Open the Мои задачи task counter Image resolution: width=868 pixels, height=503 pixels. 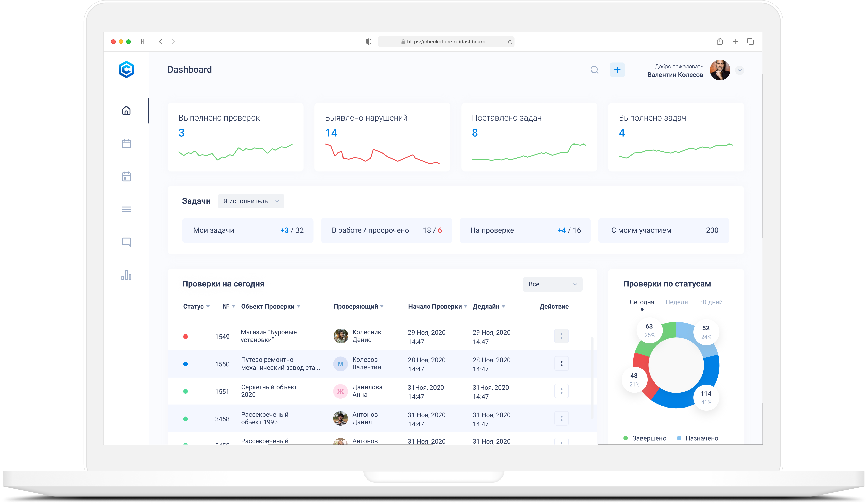pyautogui.click(x=247, y=230)
